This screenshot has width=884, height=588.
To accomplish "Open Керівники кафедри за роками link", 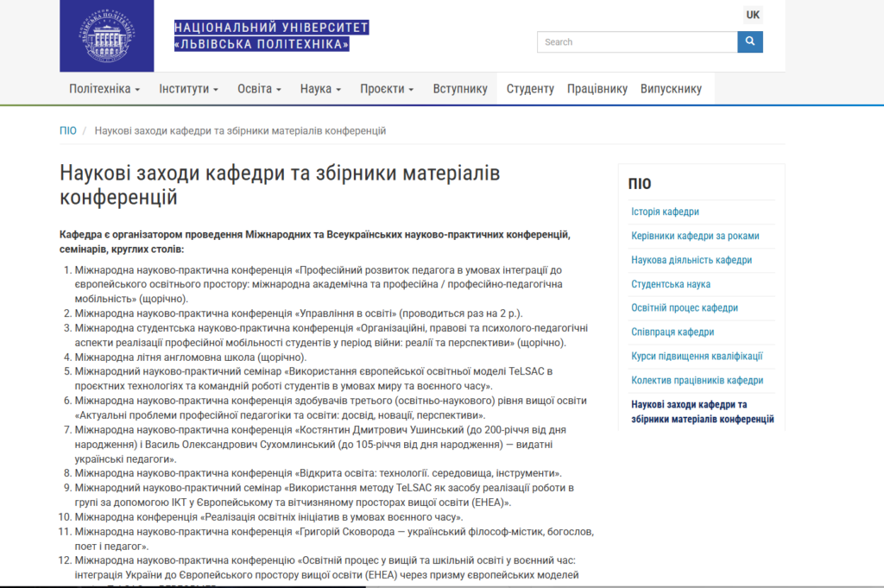I will (x=695, y=236).
